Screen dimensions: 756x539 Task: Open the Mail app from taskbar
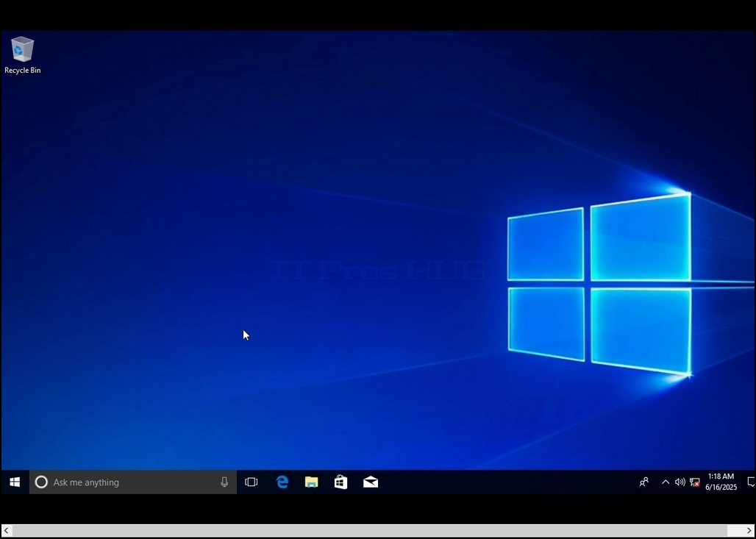tap(371, 482)
